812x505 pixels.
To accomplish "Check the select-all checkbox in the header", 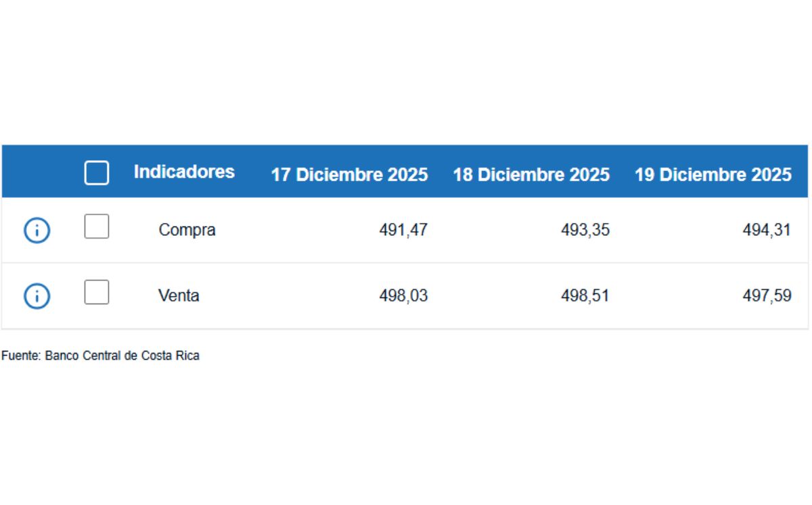I will click(96, 173).
